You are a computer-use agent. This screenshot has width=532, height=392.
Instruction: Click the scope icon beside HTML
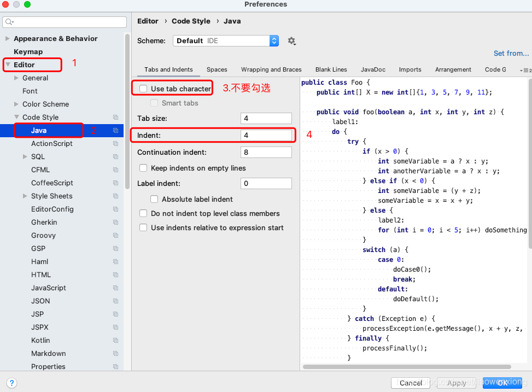116,275
